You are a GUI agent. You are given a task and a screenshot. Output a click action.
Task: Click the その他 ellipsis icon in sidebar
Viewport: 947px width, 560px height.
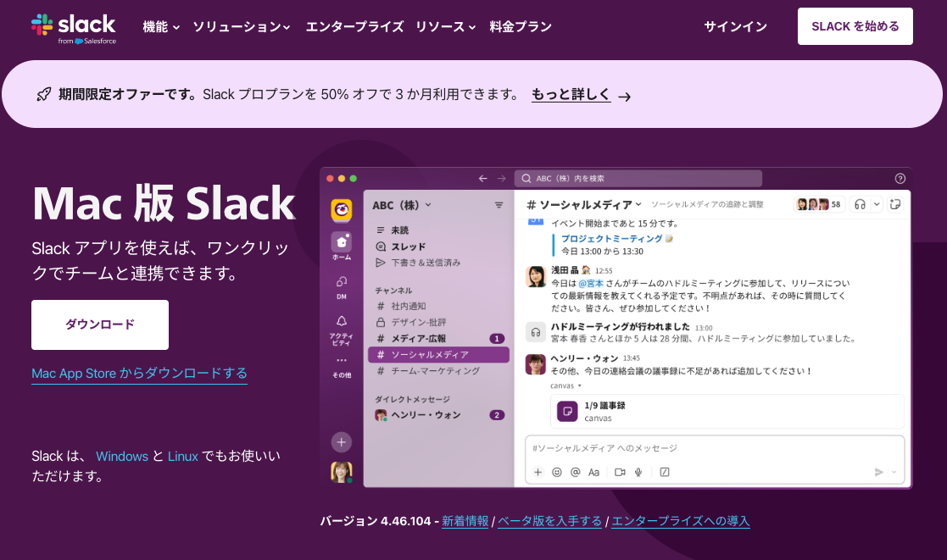341,358
